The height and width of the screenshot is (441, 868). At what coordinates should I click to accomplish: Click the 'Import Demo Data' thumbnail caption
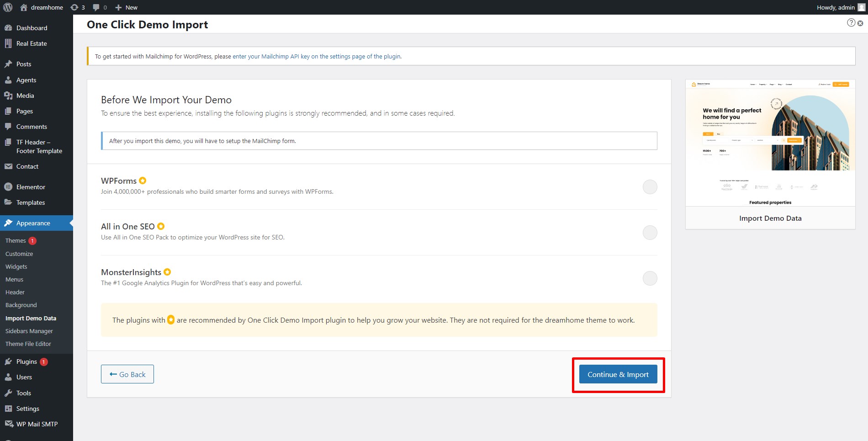click(770, 218)
